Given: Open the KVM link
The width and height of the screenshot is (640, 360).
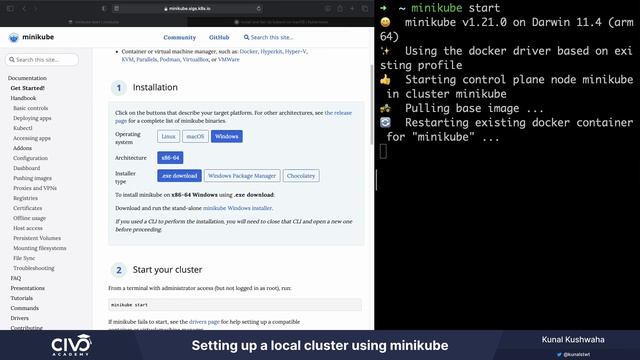Looking at the screenshot, I should (127, 60).
